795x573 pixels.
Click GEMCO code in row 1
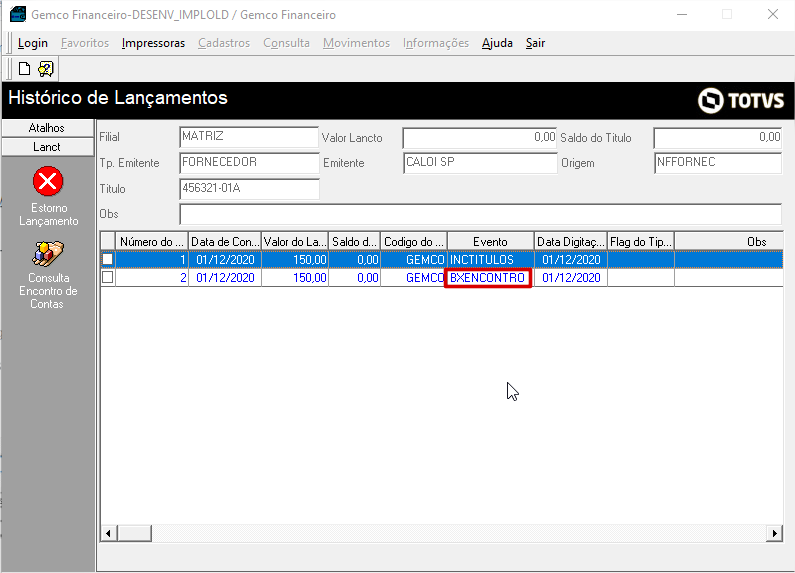(x=414, y=260)
